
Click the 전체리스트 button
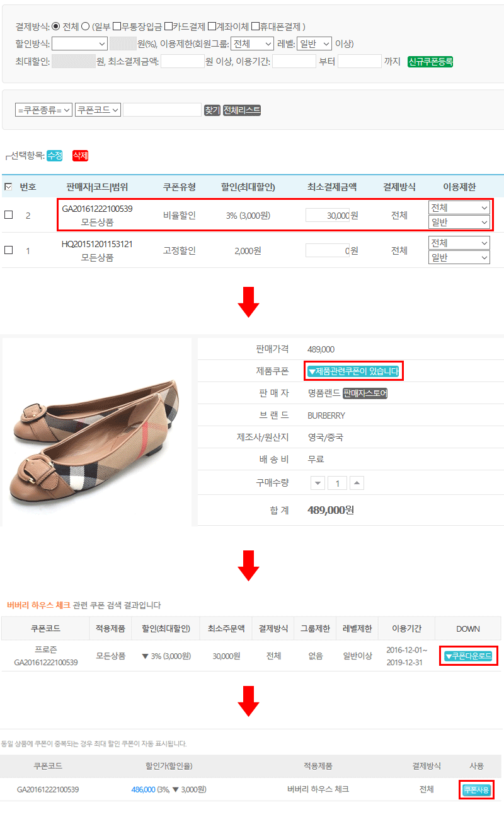242,110
